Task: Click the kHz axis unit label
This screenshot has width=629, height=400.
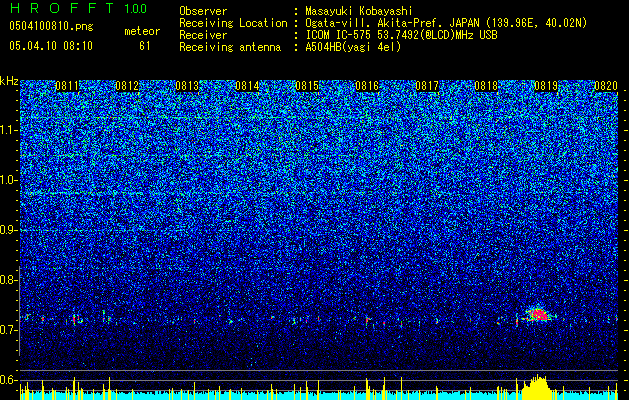Action: tap(9, 81)
